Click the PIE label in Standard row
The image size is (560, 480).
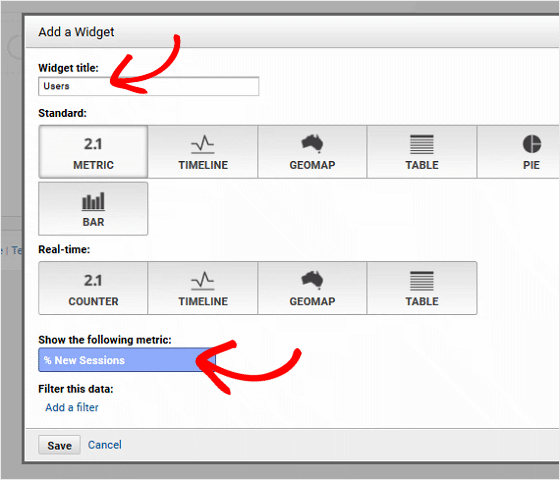[x=531, y=165]
